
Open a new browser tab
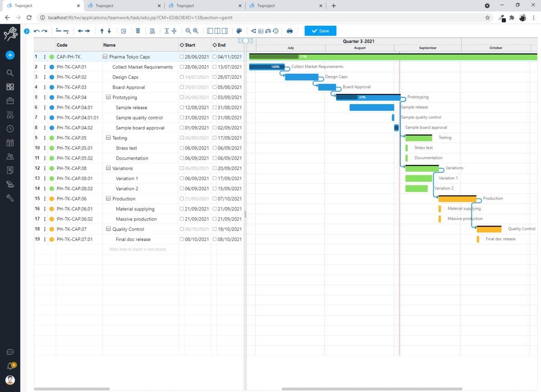point(334,6)
